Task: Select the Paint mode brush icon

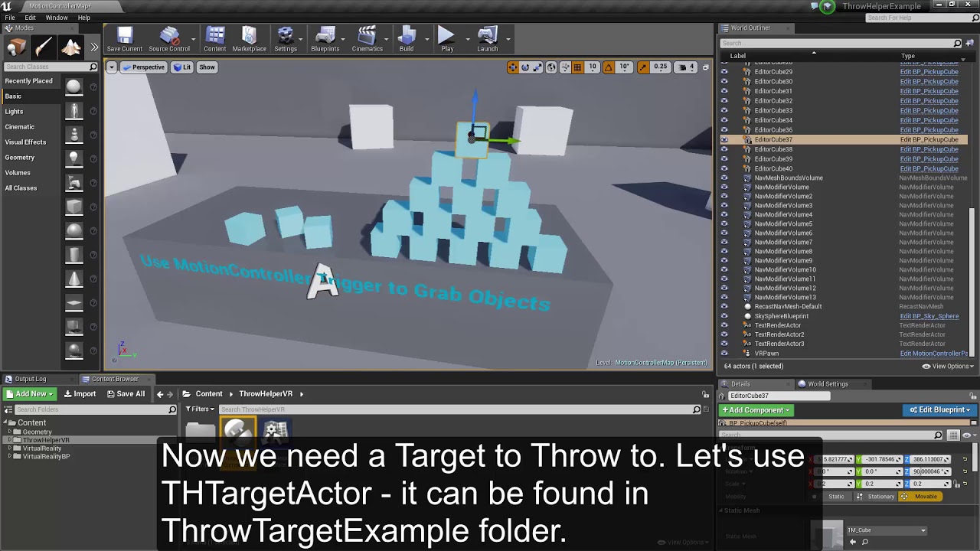Action: point(44,47)
